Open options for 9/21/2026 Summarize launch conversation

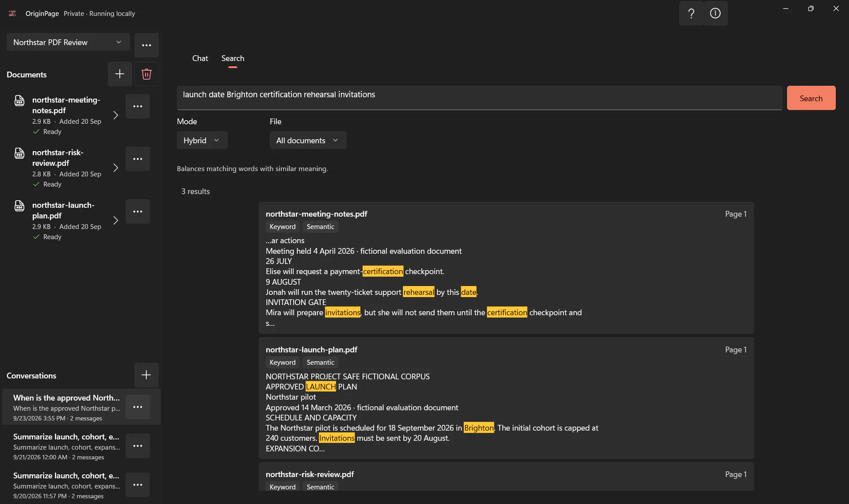pos(138,446)
